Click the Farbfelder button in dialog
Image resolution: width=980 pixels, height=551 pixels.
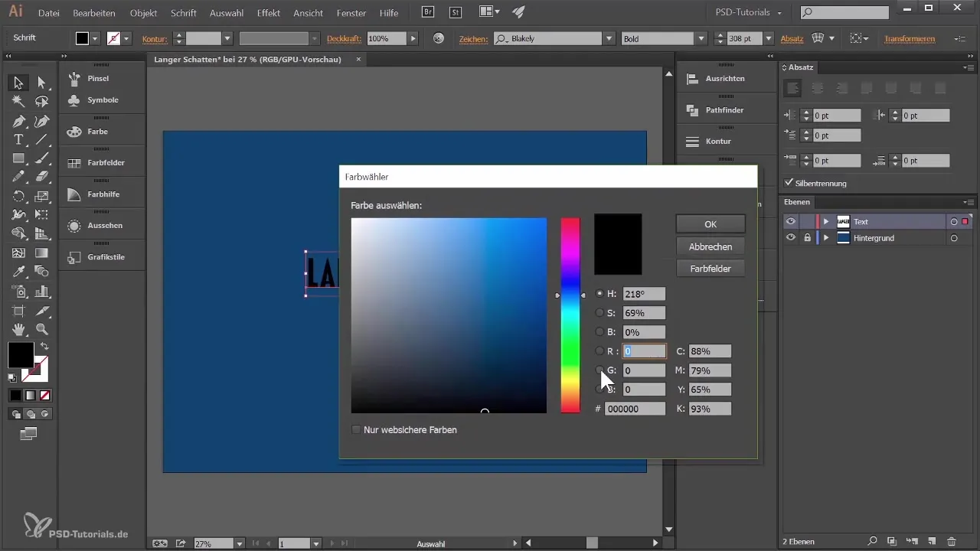pyautogui.click(x=710, y=269)
